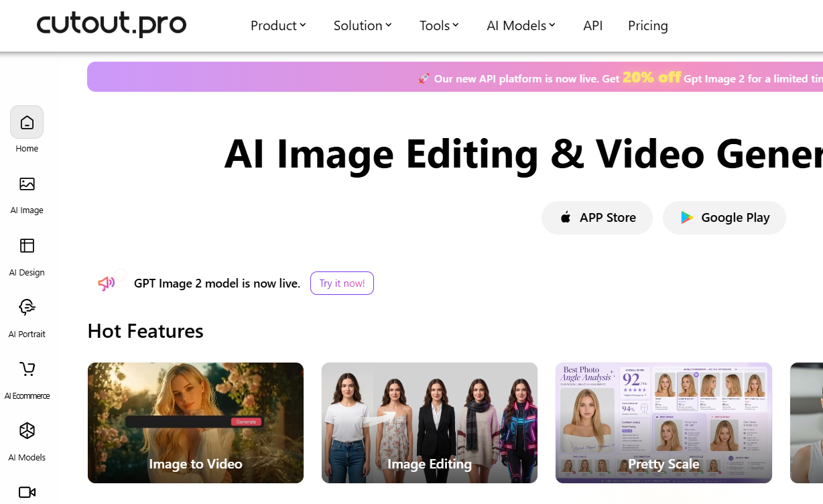The width and height of the screenshot is (823, 504).
Task: Expand the Solution dropdown menu
Action: (363, 25)
